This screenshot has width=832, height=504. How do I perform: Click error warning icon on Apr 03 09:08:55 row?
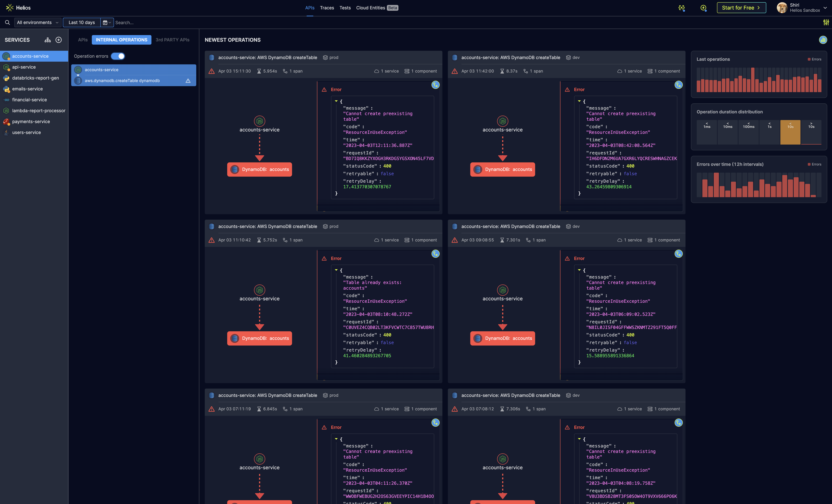[454, 240]
